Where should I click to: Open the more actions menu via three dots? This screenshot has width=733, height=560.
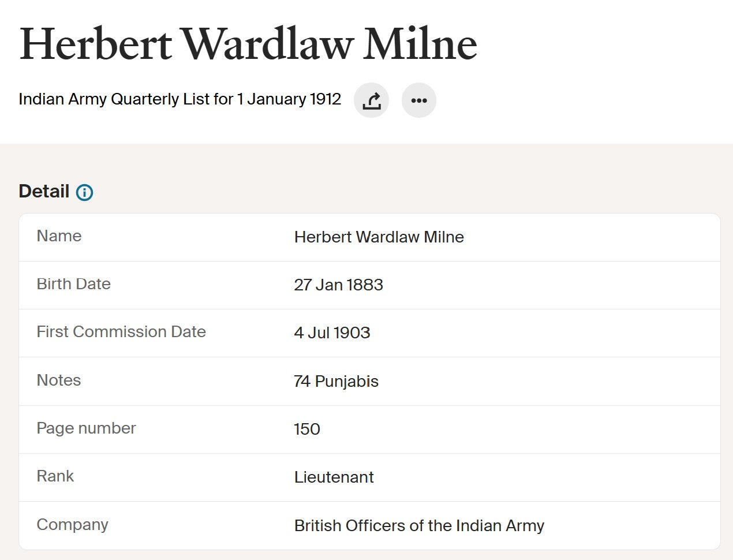coord(419,100)
